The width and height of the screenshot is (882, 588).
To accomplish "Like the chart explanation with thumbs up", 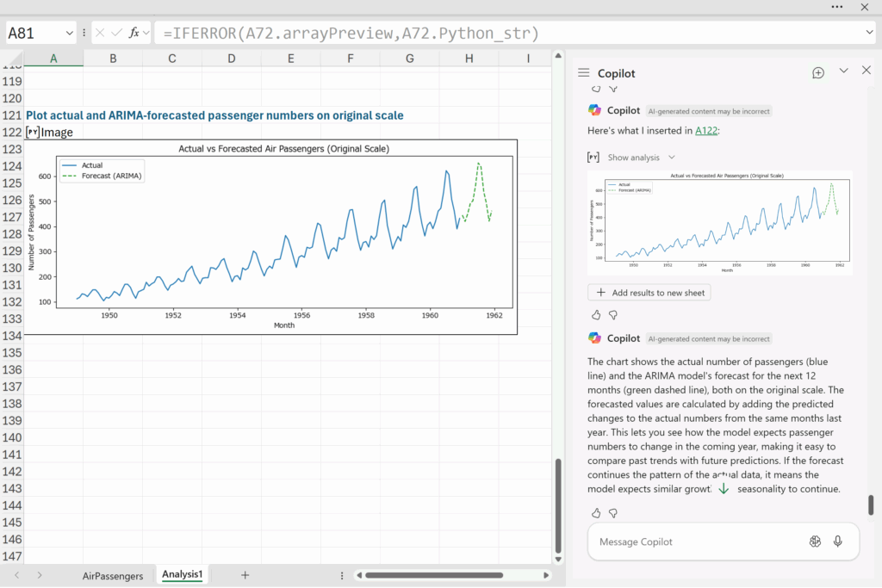I will pyautogui.click(x=596, y=513).
